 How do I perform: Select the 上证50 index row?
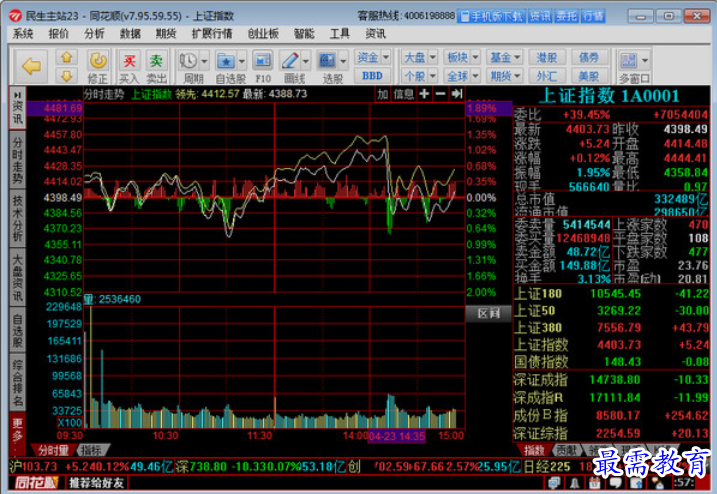click(x=611, y=311)
